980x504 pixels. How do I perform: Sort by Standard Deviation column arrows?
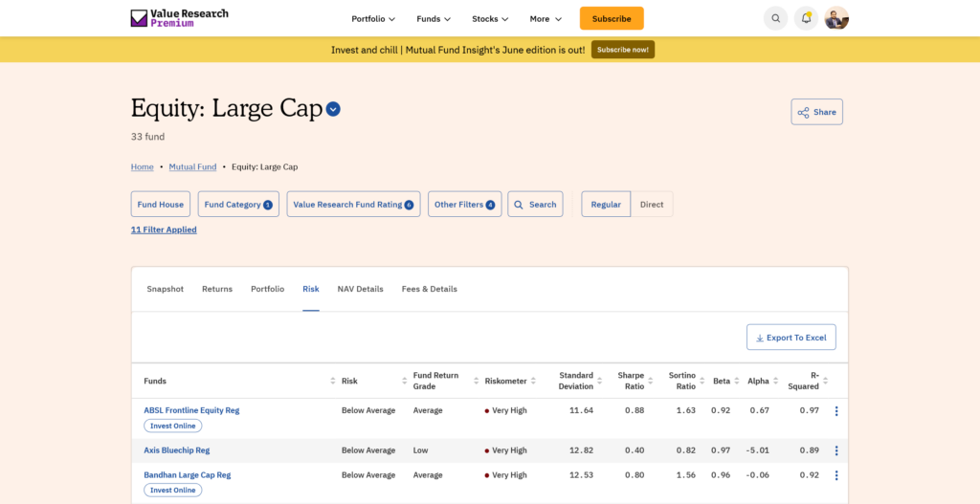pos(600,382)
